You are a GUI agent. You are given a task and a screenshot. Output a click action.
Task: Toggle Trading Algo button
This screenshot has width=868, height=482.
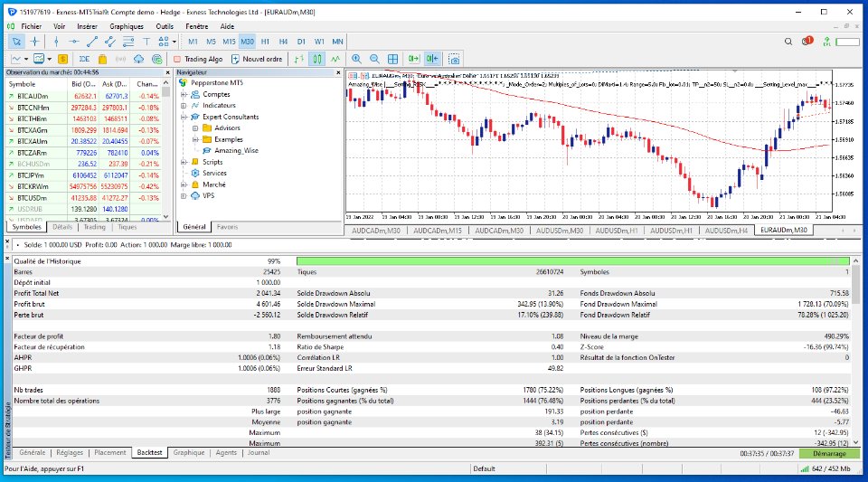pyautogui.click(x=198, y=59)
